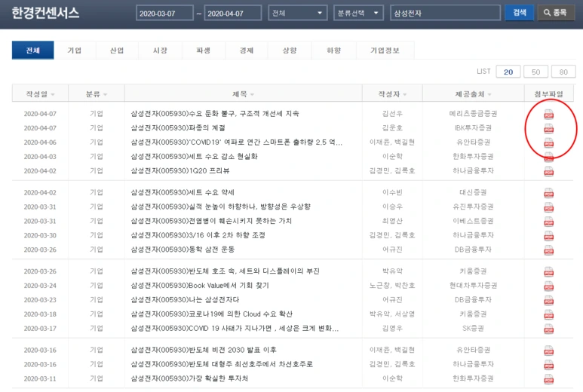Focus the start date field 2020-03-07

tap(164, 13)
